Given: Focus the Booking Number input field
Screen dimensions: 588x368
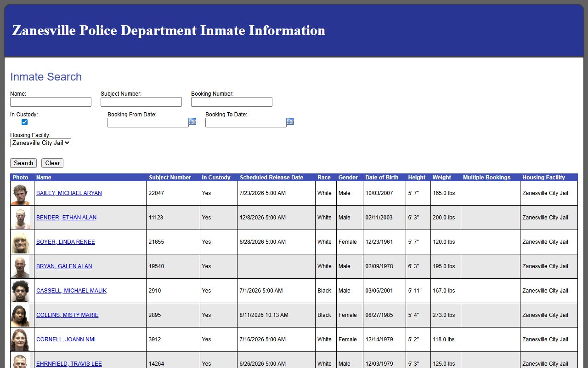Looking at the screenshot, I should [x=232, y=102].
